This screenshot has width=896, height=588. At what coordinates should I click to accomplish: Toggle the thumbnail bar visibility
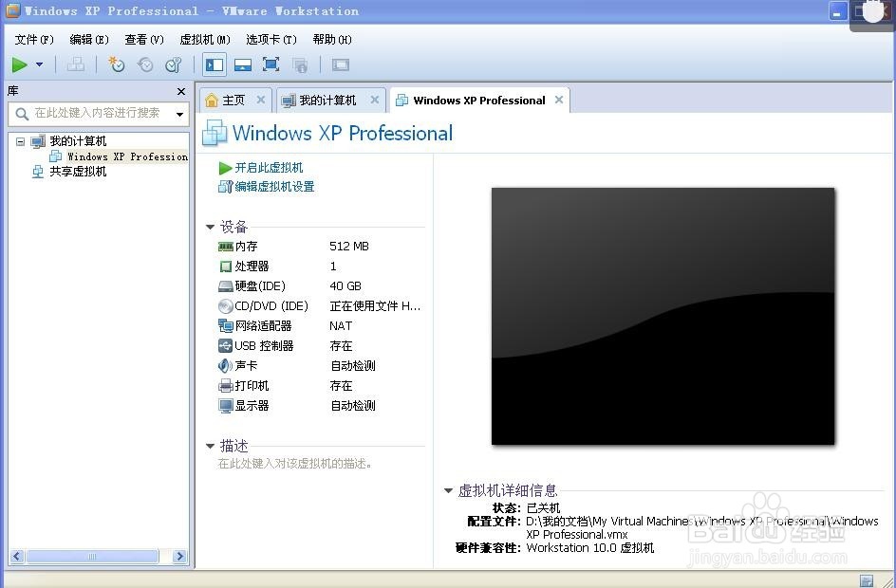coord(243,64)
